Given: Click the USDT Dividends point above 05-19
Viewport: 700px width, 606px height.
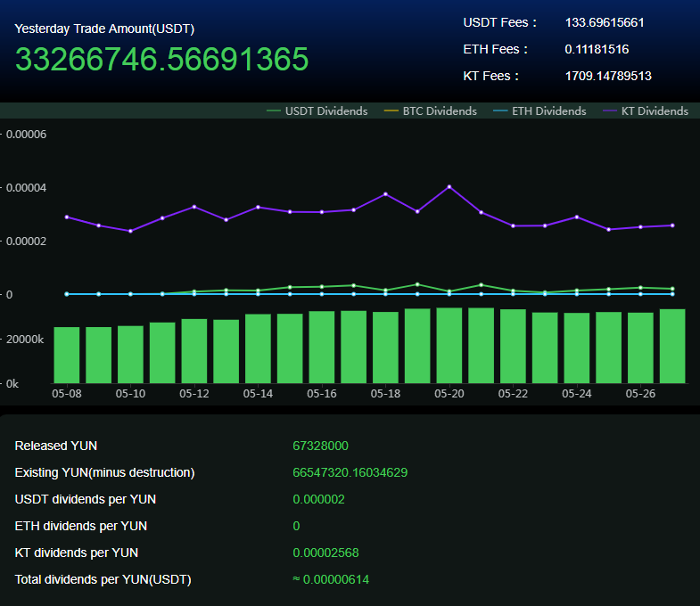Looking at the screenshot, I should [x=417, y=284].
